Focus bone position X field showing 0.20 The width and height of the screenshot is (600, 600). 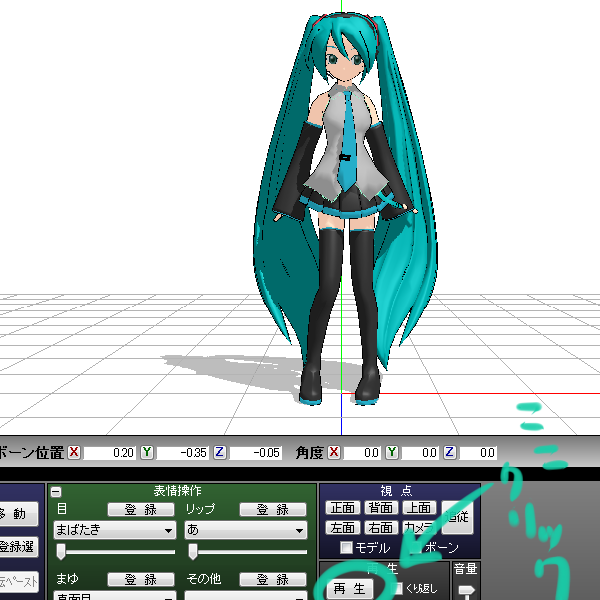[x=109, y=453]
